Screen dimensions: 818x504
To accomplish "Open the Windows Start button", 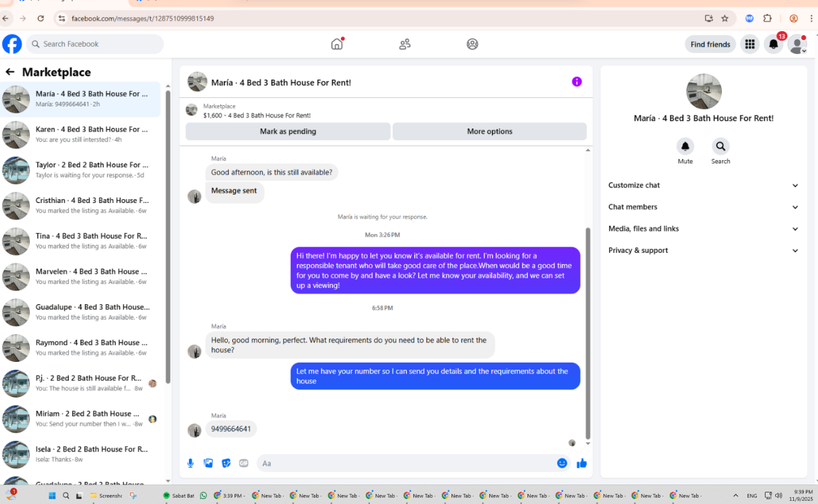I will tap(52, 496).
